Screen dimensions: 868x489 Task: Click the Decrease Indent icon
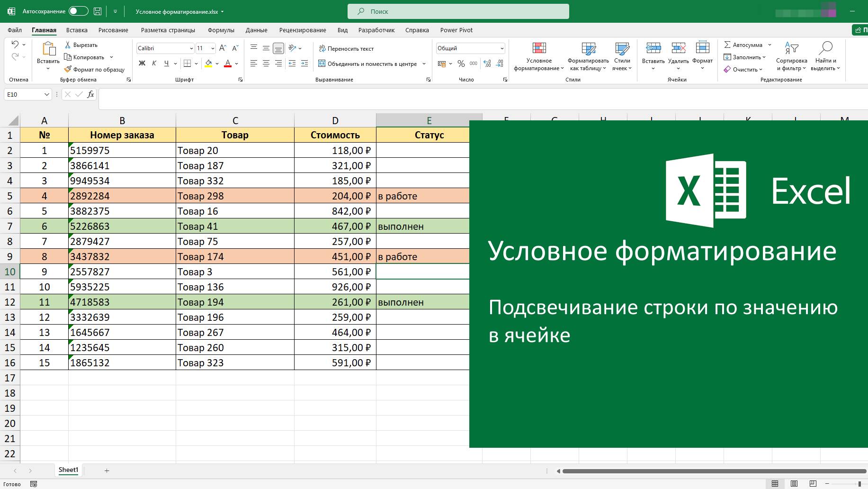pyautogui.click(x=292, y=63)
